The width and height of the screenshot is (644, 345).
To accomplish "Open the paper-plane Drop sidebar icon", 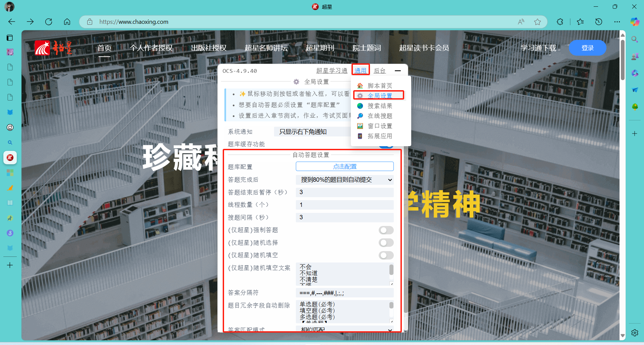I will click(635, 90).
